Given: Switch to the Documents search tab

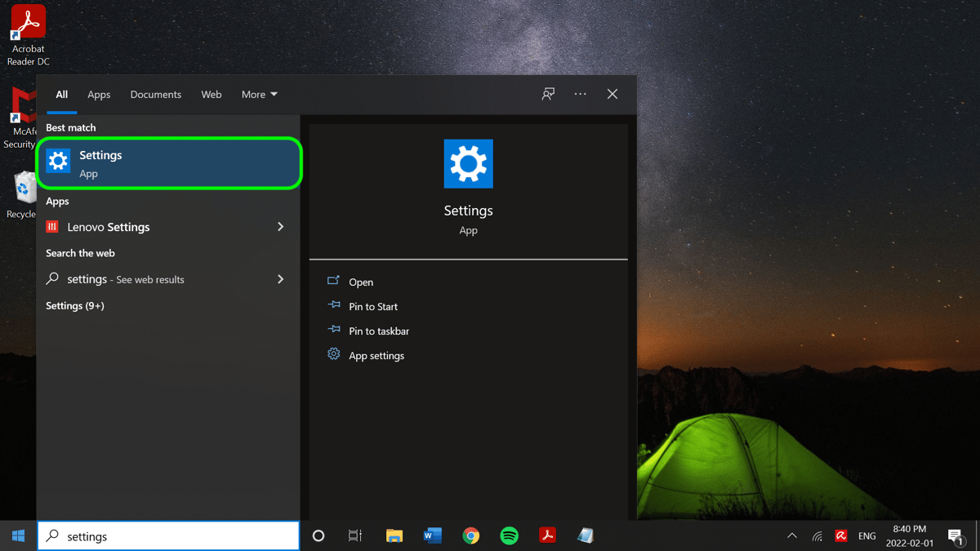Looking at the screenshot, I should tap(155, 94).
